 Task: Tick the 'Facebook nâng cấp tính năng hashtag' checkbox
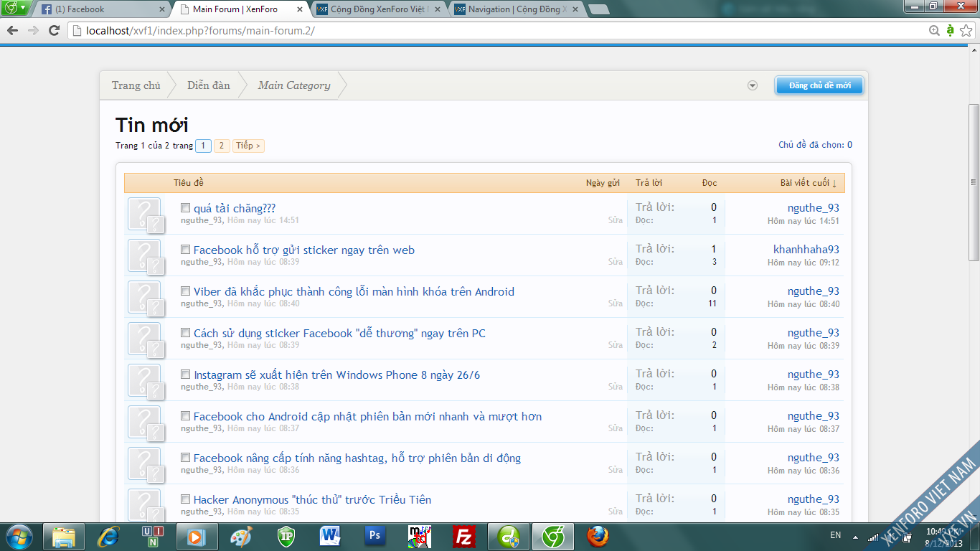[x=185, y=458]
